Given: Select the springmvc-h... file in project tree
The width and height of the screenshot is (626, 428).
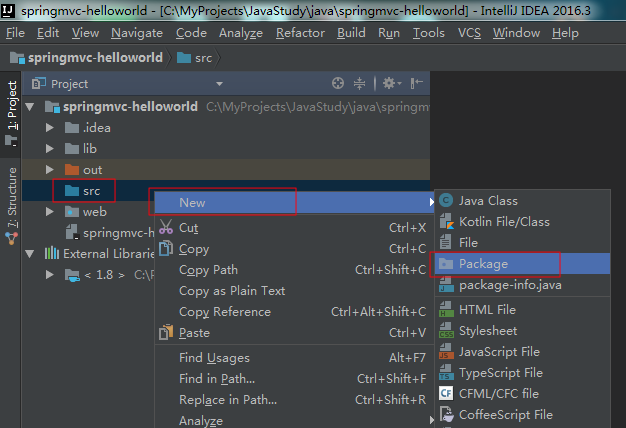Looking at the screenshot, I should click(110, 233).
